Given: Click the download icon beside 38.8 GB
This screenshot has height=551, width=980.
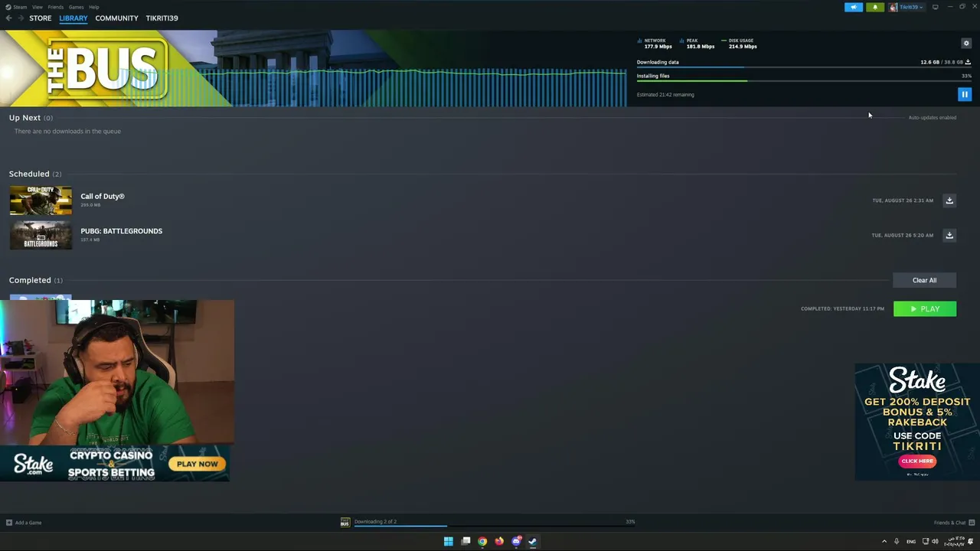Looking at the screenshot, I should (x=968, y=62).
